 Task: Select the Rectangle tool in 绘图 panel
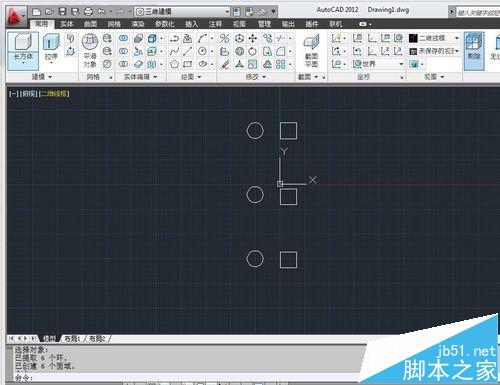pyautogui.click(x=188, y=64)
